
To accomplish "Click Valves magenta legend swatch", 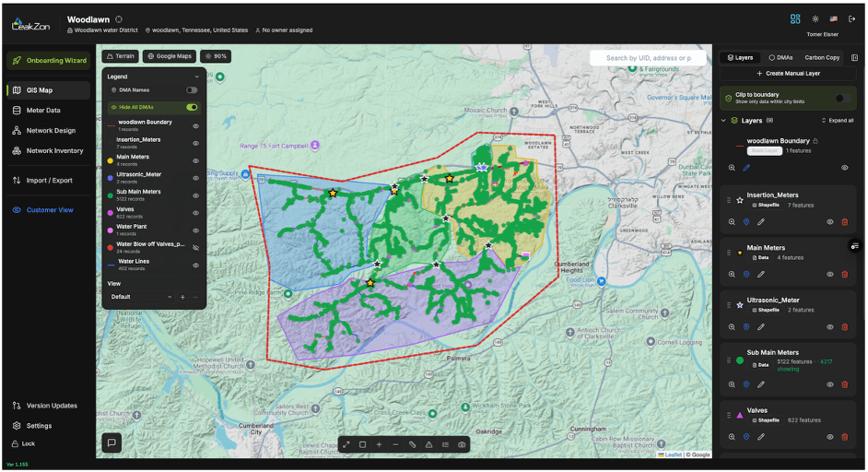I will click(x=111, y=213).
